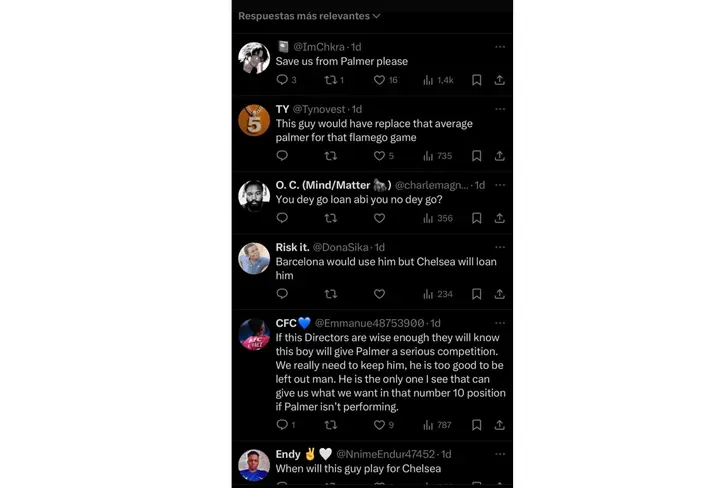Repost TY's reply about Palmer
The width and height of the screenshot is (728, 488).
[331, 156]
